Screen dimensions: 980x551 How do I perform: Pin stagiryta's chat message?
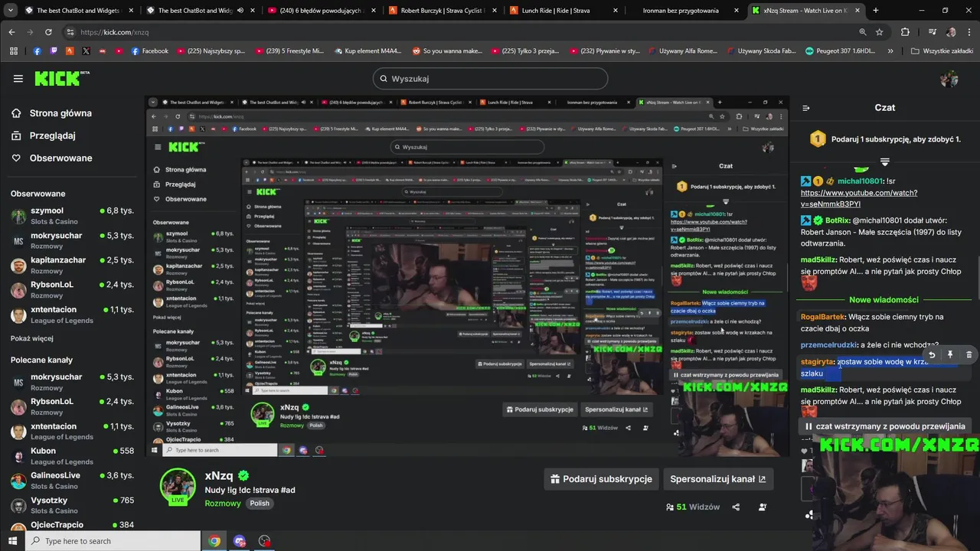point(950,355)
